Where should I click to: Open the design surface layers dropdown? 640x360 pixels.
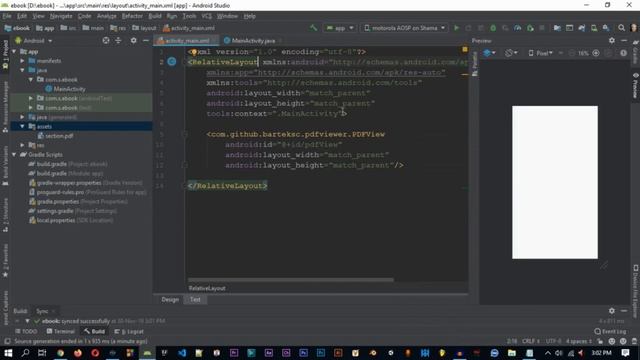(x=489, y=53)
